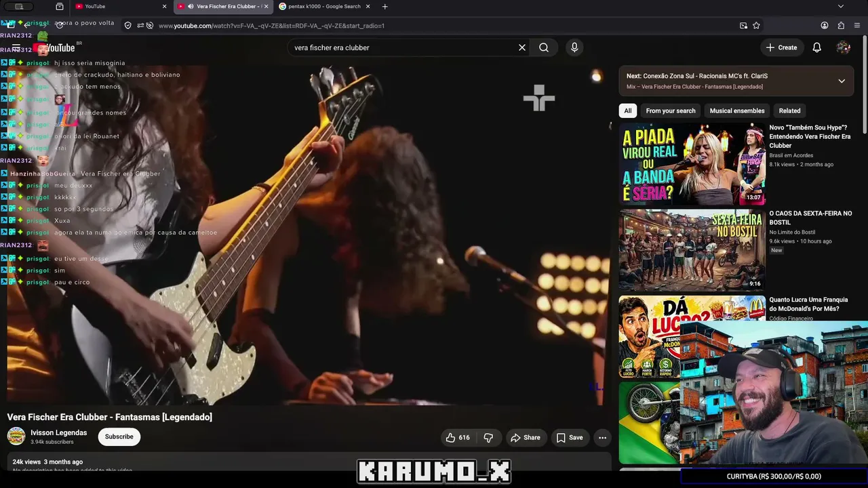
Task: Click the YouTube search magnifier button
Action: pos(544,47)
